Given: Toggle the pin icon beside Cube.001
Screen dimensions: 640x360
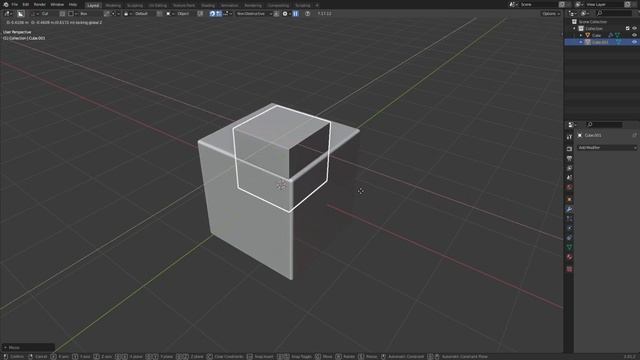Looking at the screenshot, I should coord(634,135).
